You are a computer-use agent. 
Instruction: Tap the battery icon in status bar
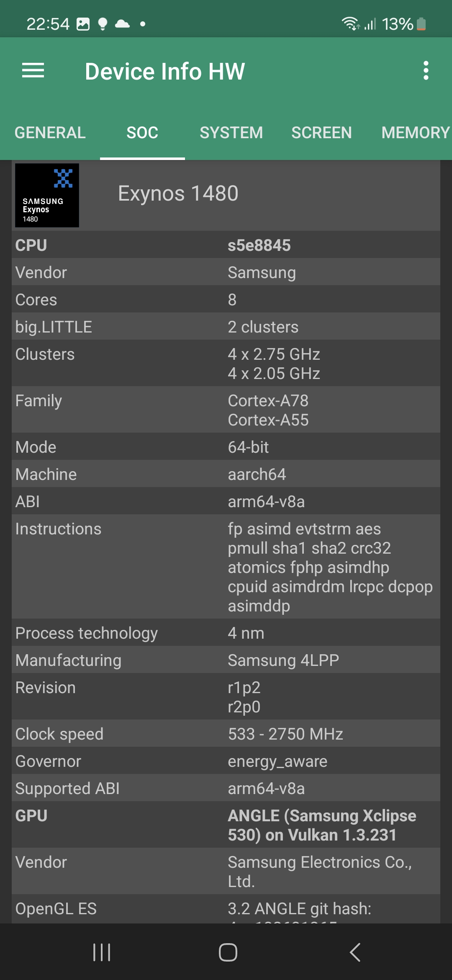421,24
